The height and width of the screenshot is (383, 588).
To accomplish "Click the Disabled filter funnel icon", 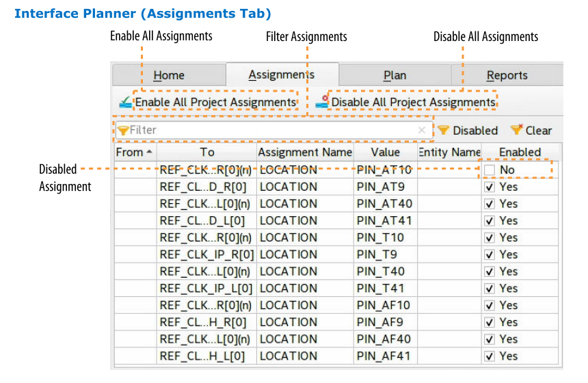I will (x=444, y=130).
